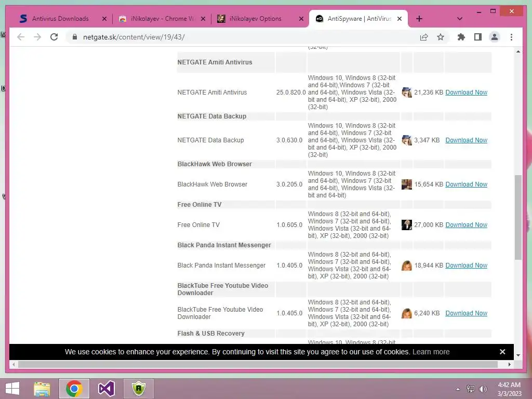
Task: Close the iNikolayev - Chrome Web tab
Action: tap(203, 19)
